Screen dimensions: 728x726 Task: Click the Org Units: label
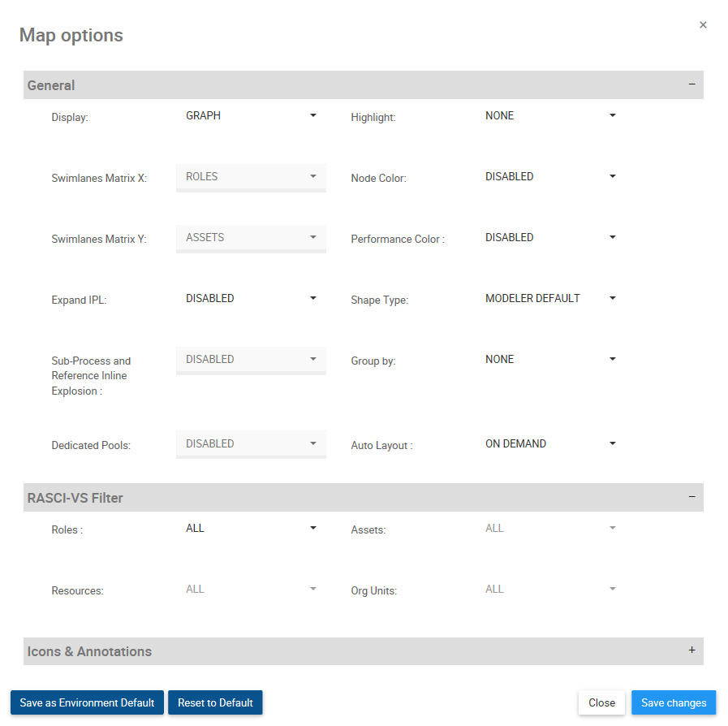[x=374, y=591]
